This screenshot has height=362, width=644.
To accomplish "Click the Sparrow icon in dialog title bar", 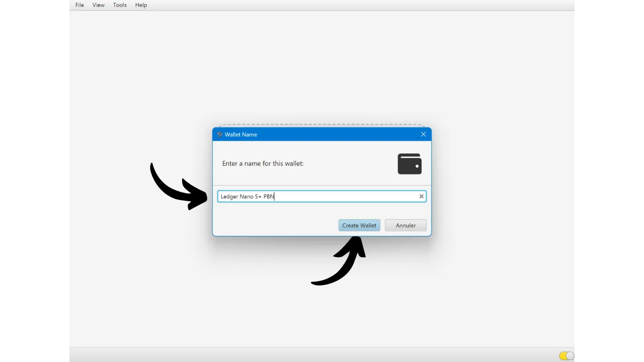I will point(220,134).
